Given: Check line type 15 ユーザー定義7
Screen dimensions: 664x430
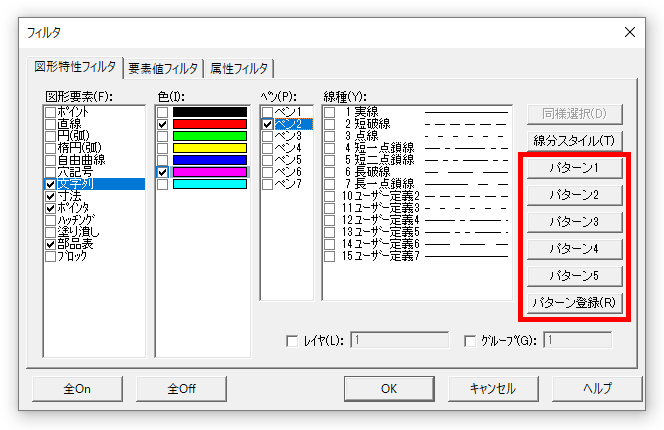Looking at the screenshot, I should pyautogui.click(x=329, y=256).
